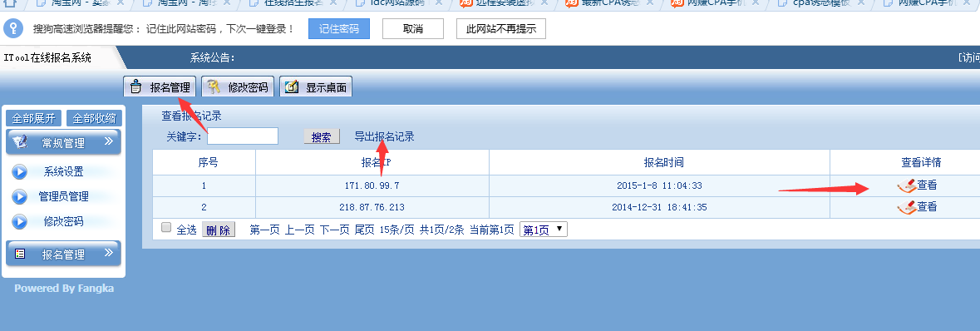Open the 修改密码 toolbar button
The width and height of the screenshot is (980, 331).
[x=239, y=87]
